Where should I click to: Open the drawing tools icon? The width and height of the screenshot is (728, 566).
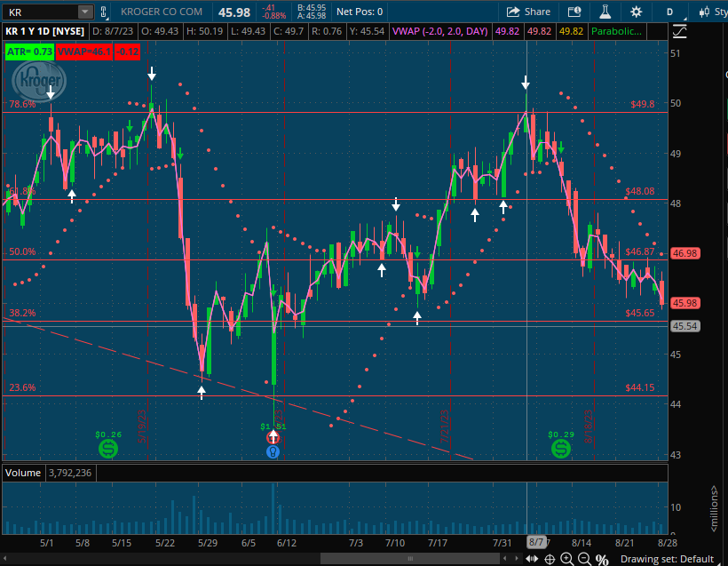point(679,32)
